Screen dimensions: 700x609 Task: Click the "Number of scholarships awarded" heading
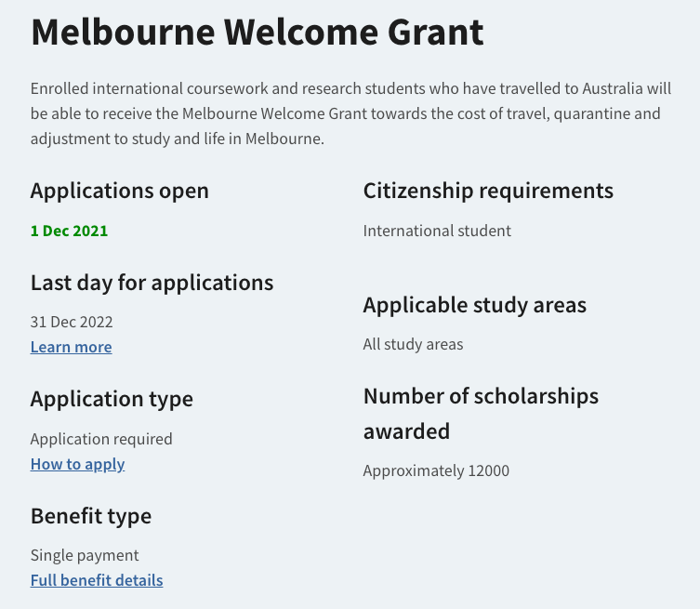(481, 413)
